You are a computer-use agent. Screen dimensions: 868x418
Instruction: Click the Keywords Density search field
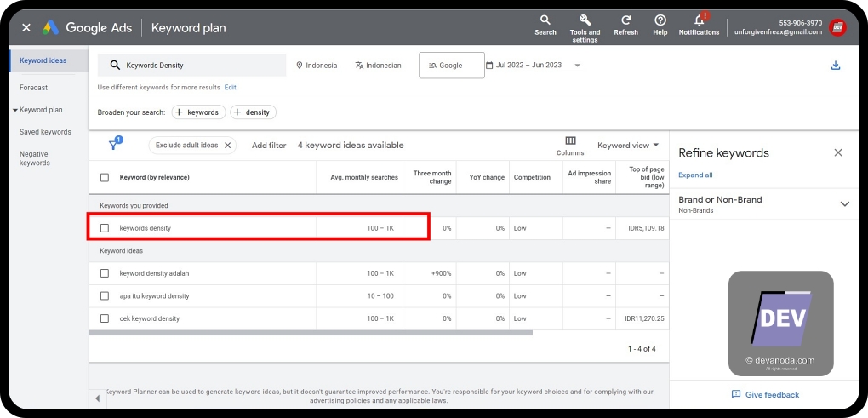coord(192,66)
